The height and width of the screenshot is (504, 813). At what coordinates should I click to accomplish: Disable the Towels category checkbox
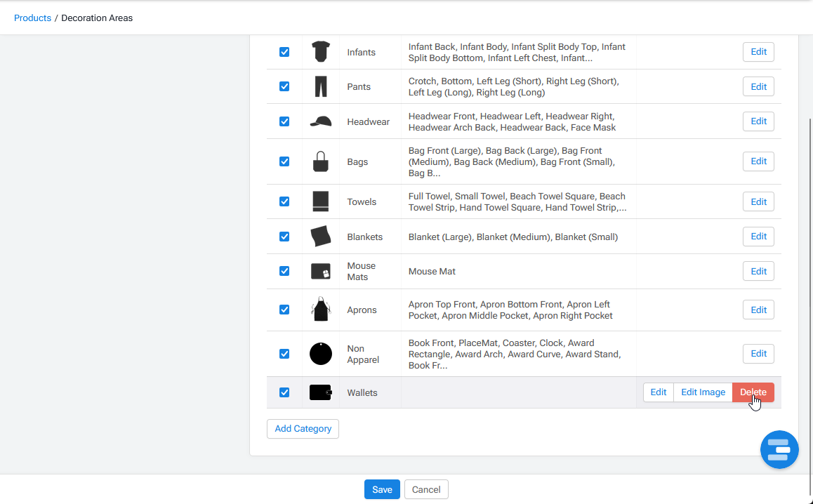click(x=284, y=201)
